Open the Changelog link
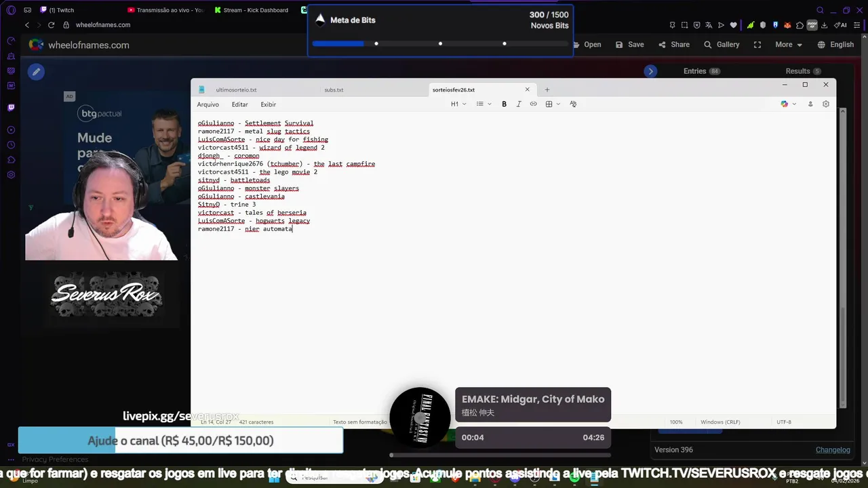868x488 pixels. (833, 449)
